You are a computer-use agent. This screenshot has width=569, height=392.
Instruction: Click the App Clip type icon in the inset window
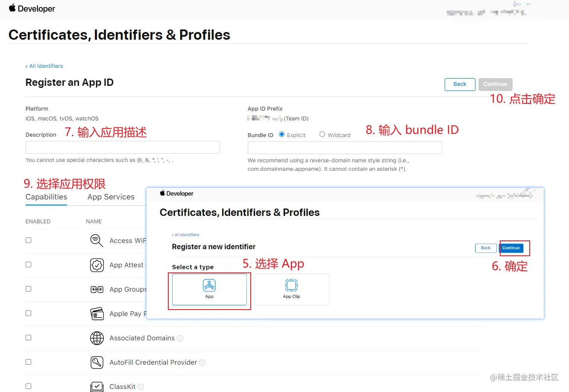click(x=291, y=285)
